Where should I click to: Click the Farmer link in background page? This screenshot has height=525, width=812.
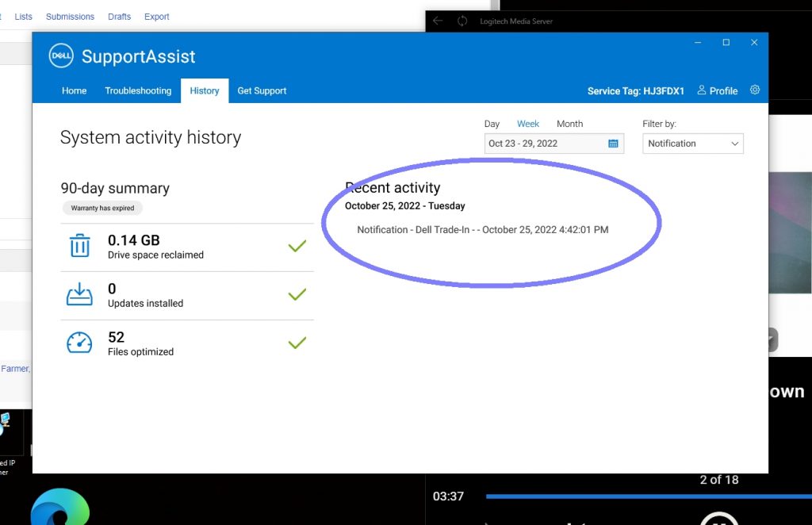pos(16,369)
